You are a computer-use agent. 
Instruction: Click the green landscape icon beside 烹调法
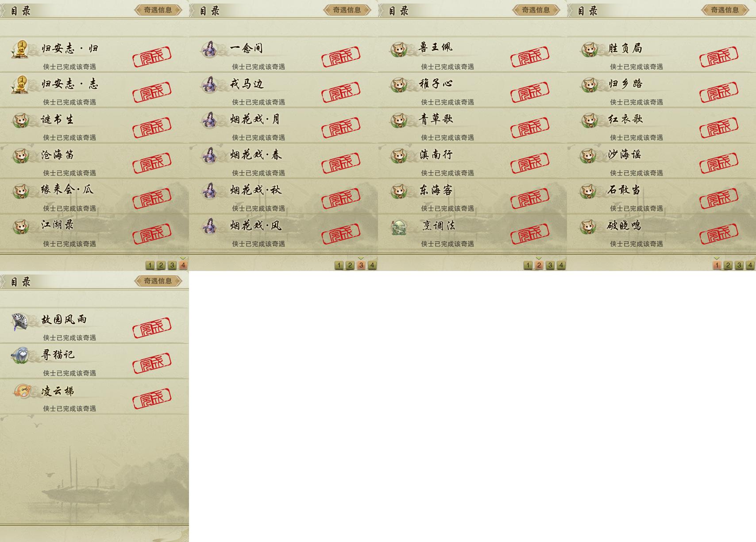pyautogui.click(x=399, y=227)
